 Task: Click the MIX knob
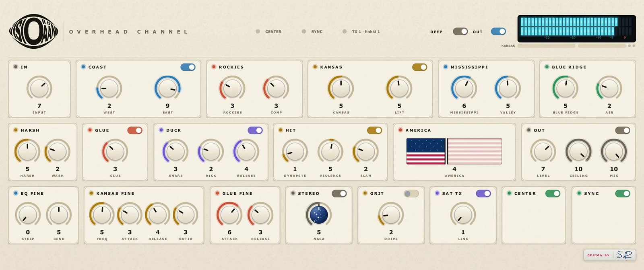coord(614,151)
